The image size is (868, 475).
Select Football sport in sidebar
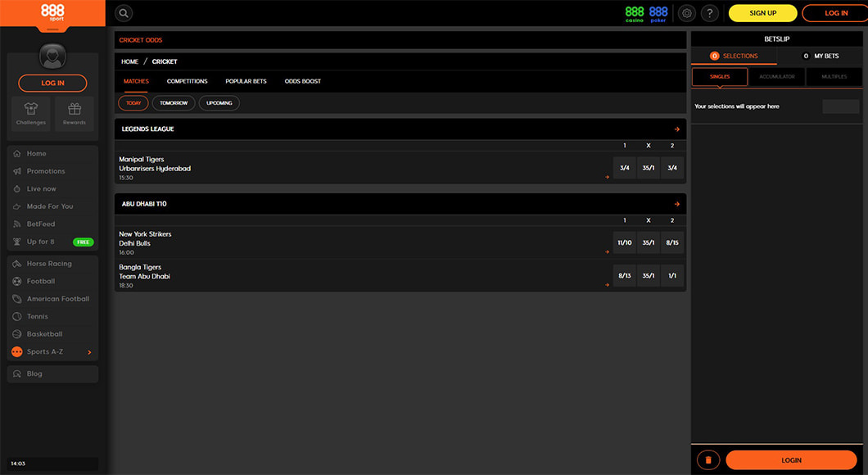click(52, 281)
